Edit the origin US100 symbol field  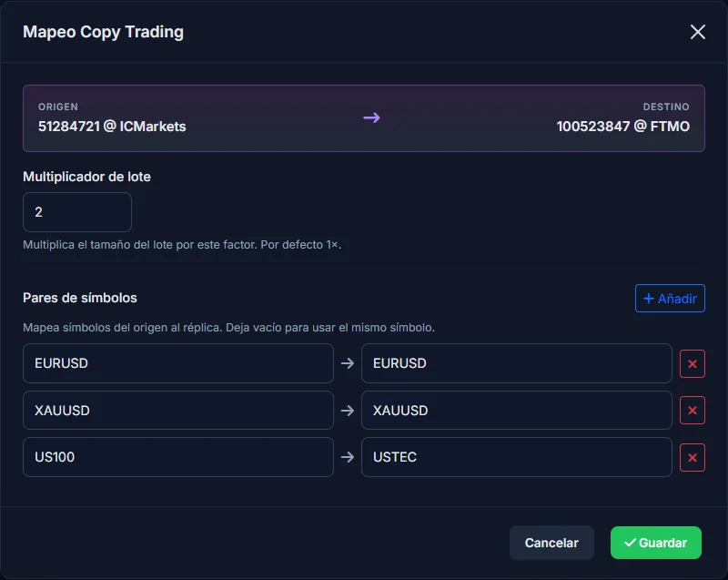point(178,457)
